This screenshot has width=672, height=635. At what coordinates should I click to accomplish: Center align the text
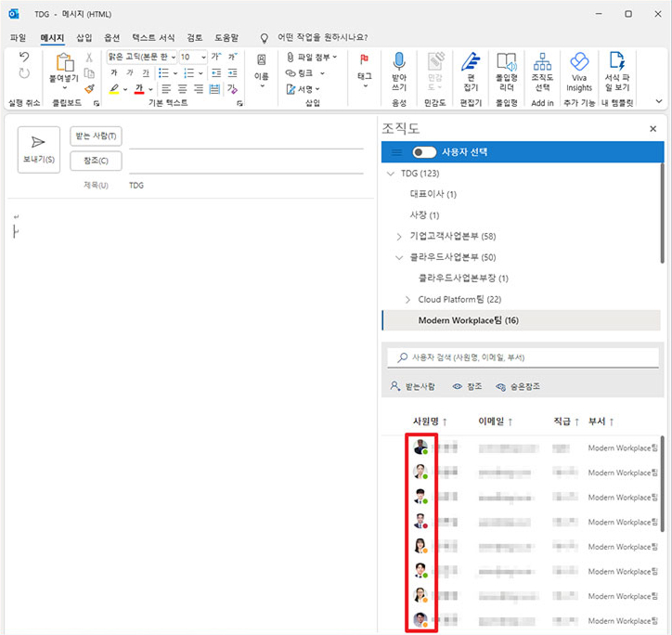click(183, 89)
